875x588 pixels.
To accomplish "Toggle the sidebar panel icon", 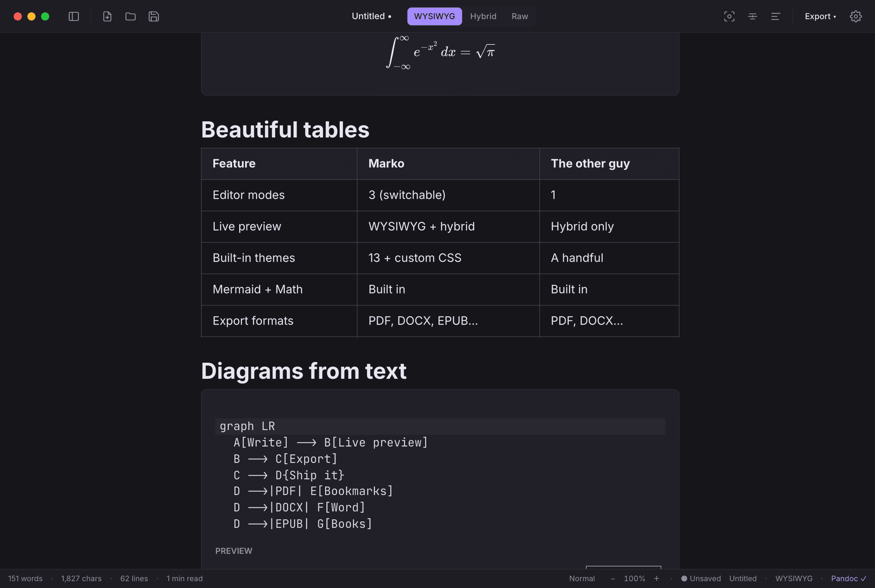I will 74,16.
